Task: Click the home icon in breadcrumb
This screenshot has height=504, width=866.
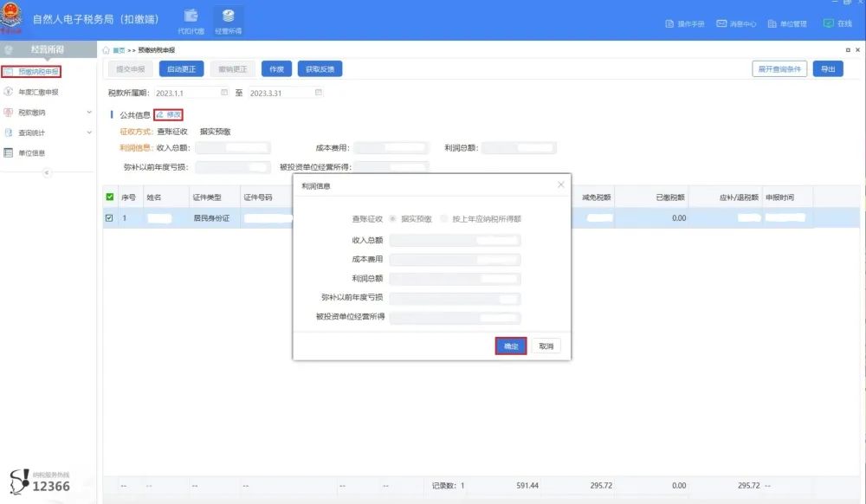Action: (x=107, y=51)
